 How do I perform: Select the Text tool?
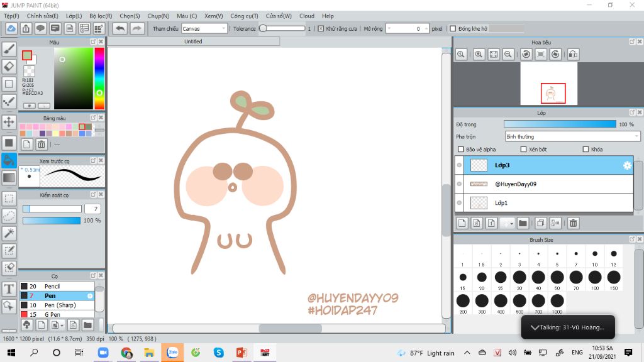tap(9, 288)
